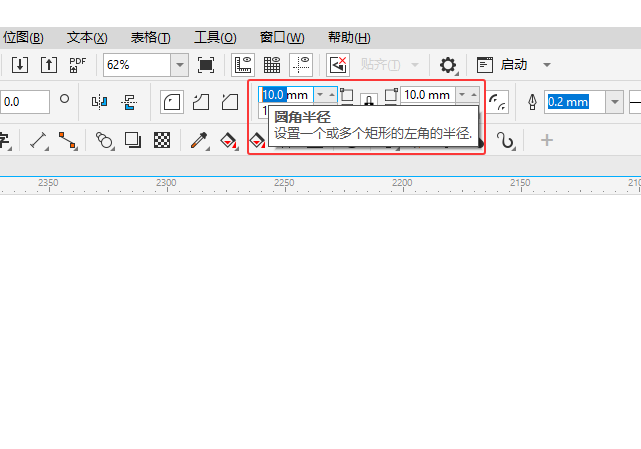Select the blend tool icon
Image resolution: width=641 pixels, height=449 pixels.
(104, 140)
